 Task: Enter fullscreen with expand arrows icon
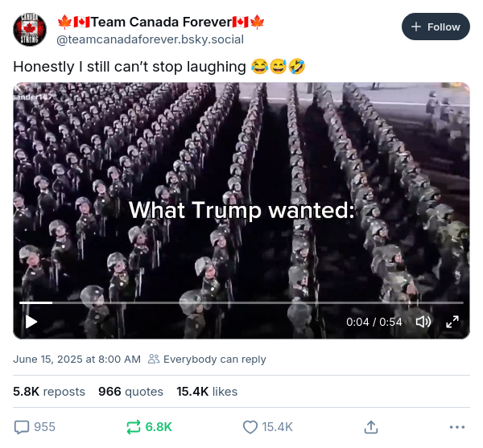click(x=452, y=322)
